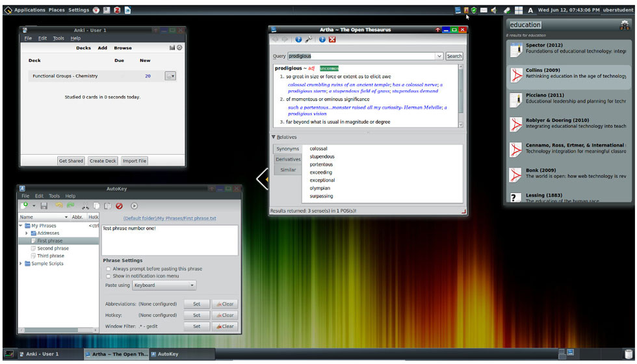Click Set button for Abbreviations in AutoKey
637x364 pixels.
click(x=196, y=304)
